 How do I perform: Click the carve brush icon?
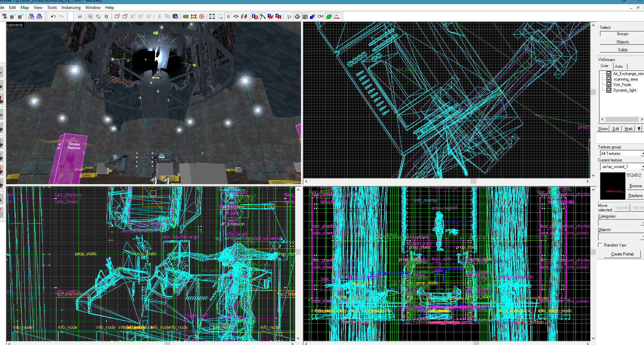click(80, 16)
